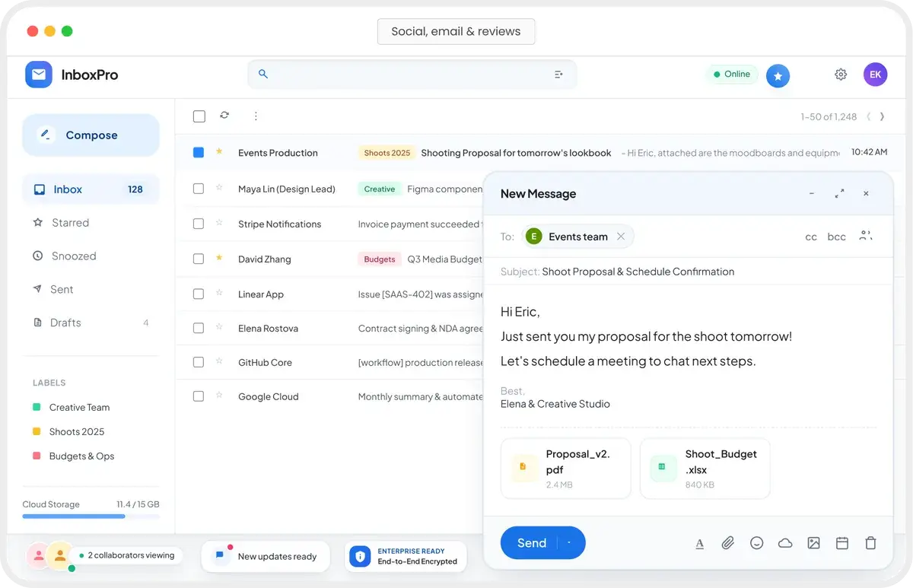Insert emoji in the message
The height and width of the screenshot is (588, 913).
pyautogui.click(x=757, y=543)
